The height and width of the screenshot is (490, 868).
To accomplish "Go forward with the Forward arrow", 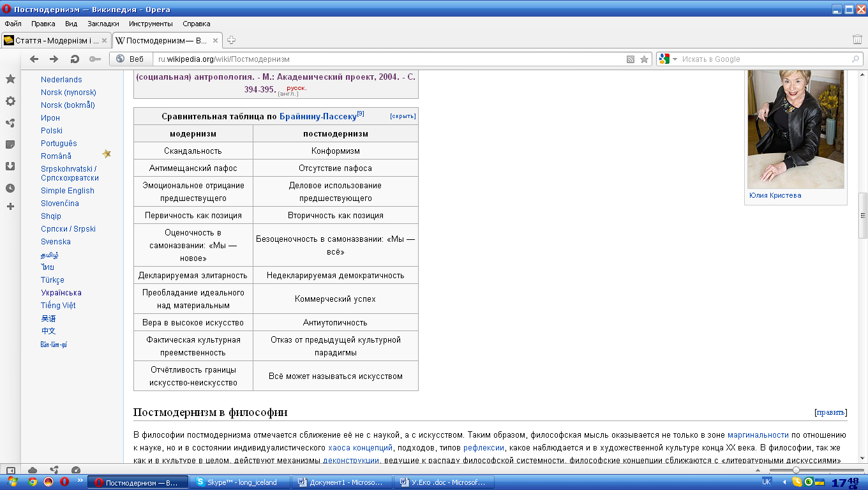I will click(x=54, y=59).
